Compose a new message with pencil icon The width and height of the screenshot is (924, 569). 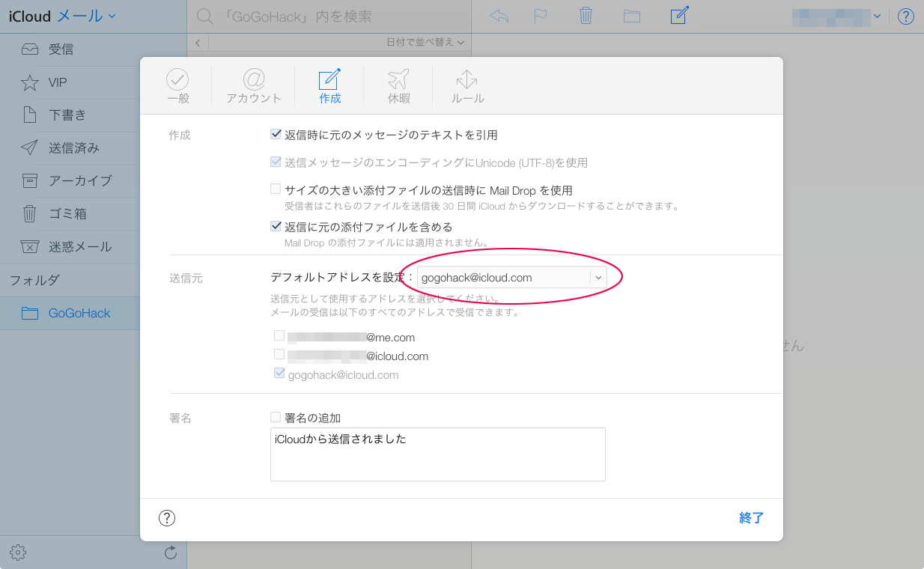pos(679,15)
